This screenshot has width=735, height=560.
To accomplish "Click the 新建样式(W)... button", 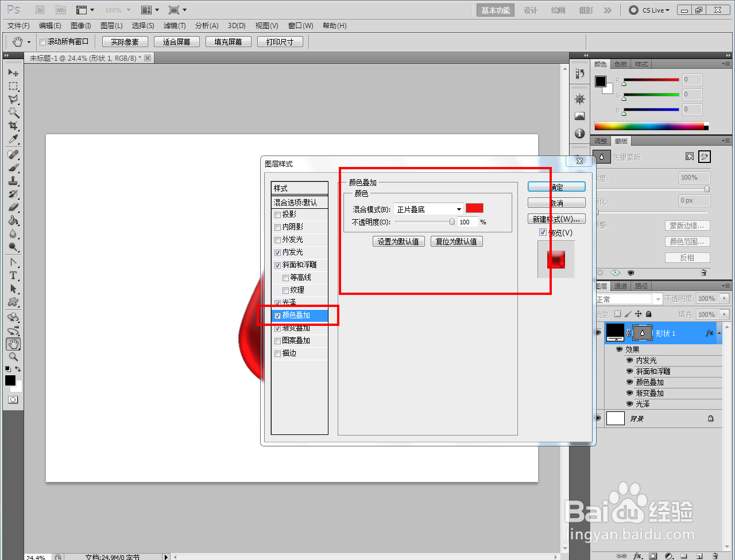I will tap(556, 219).
